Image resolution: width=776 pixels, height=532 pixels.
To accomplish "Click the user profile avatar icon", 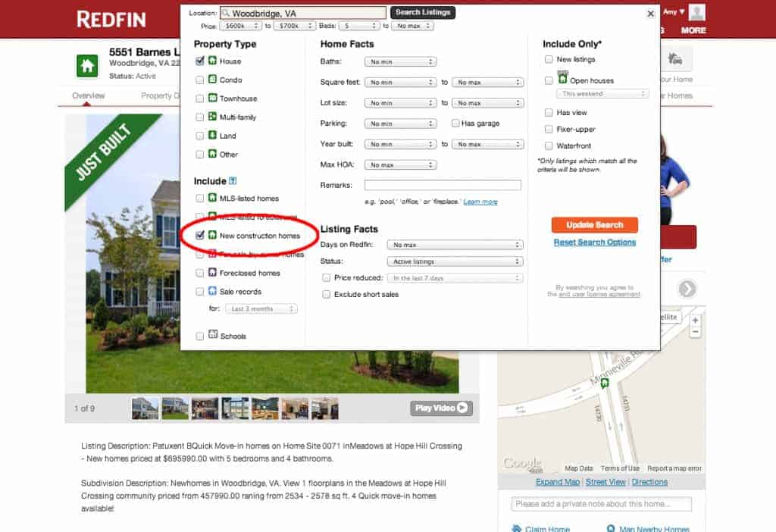I will (697, 12).
